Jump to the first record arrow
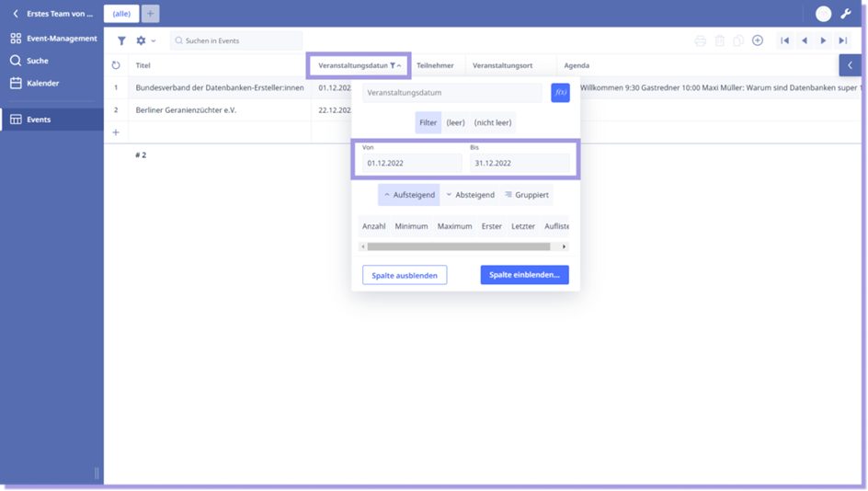 [x=784, y=40]
